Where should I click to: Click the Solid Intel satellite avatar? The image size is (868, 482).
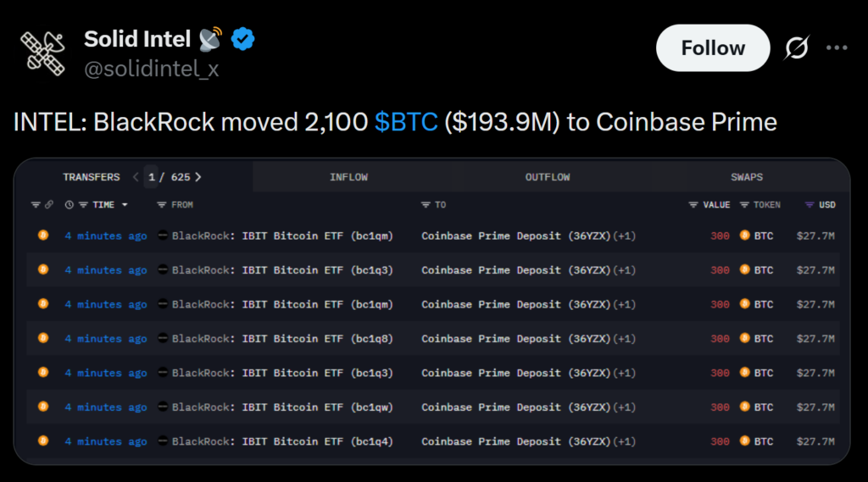point(43,53)
